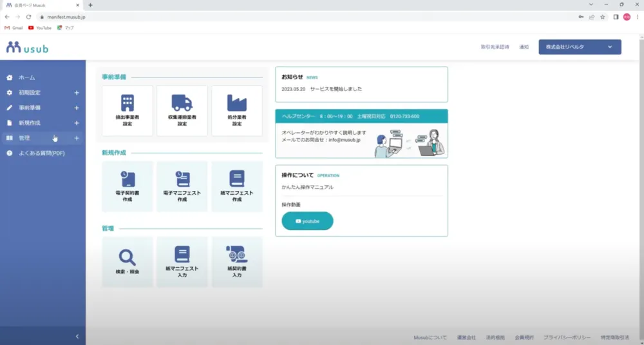Expand 新規作成 sidebar plus sign
The width and height of the screenshot is (644, 345).
pos(77,123)
